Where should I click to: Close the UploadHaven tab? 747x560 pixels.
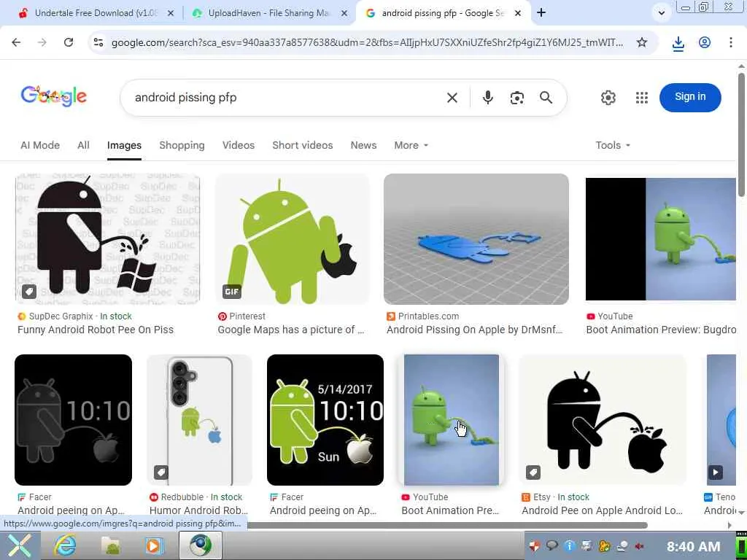(x=344, y=13)
